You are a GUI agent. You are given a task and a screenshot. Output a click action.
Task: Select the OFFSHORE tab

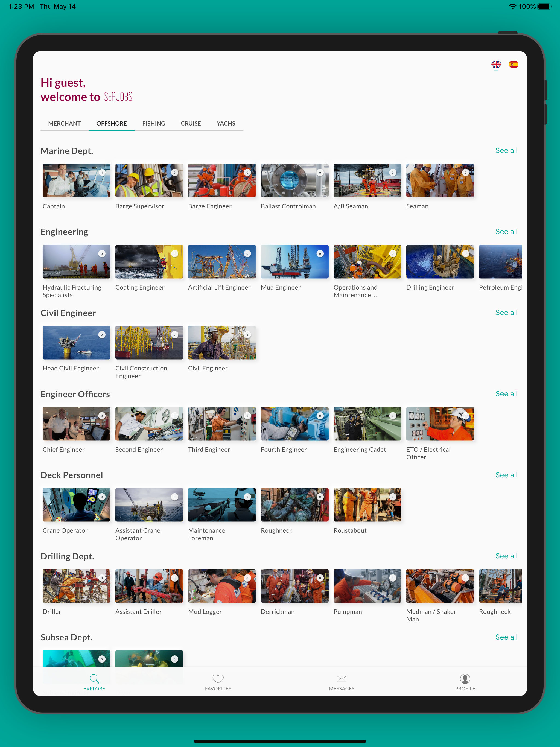pyautogui.click(x=112, y=123)
